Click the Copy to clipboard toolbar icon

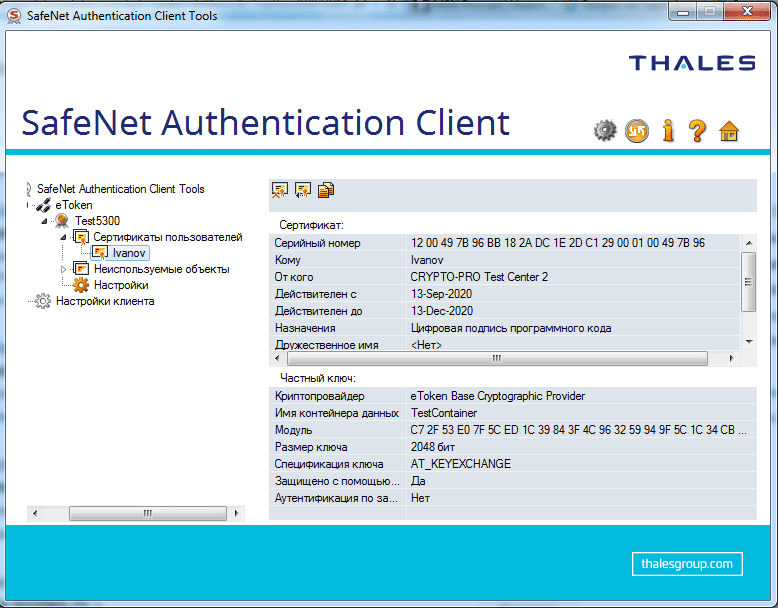(x=326, y=190)
